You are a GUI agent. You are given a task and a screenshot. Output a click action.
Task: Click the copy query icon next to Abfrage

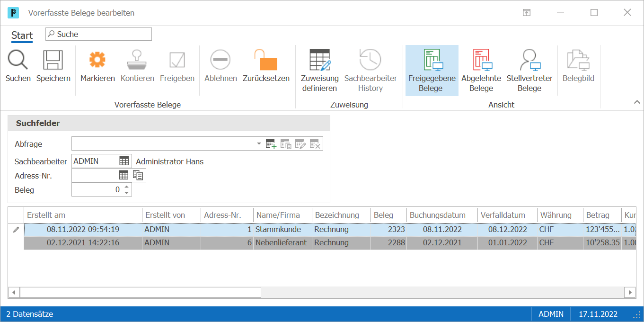click(x=286, y=144)
